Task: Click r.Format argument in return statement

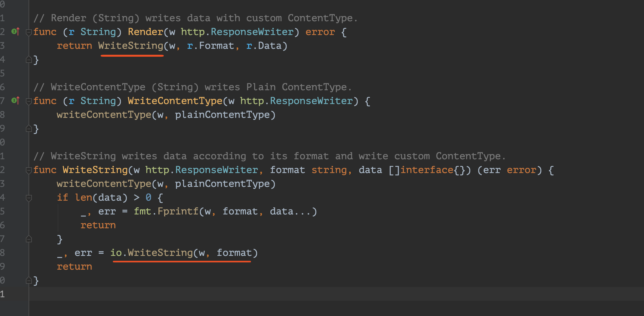Action: pyautogui.click(x=210, y=46)
